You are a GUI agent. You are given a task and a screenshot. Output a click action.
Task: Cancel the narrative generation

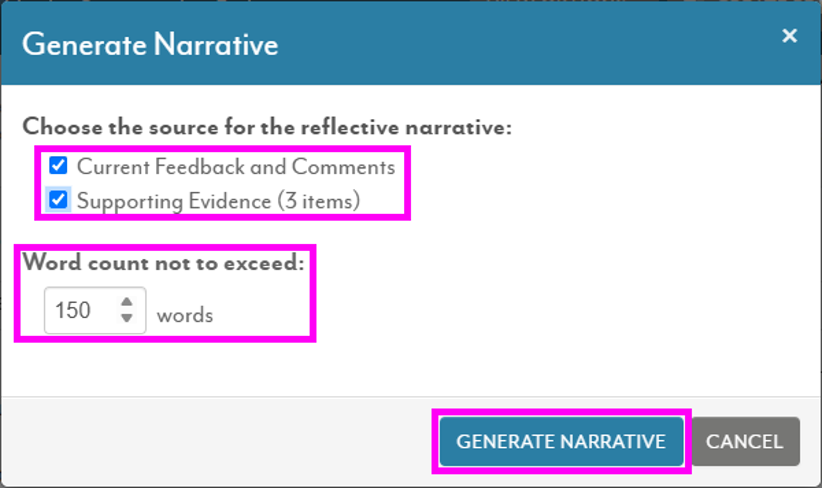tap(745, 441)
